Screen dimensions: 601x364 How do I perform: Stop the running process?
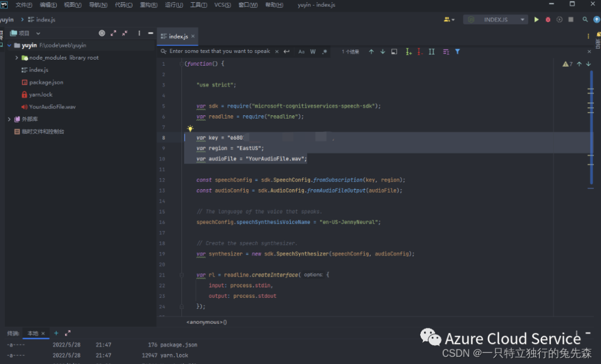570,19
